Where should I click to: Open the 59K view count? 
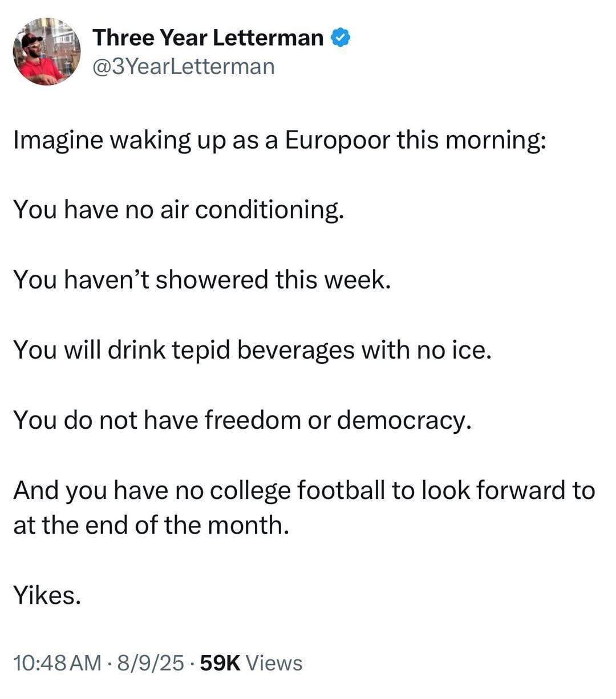(222, 663)
